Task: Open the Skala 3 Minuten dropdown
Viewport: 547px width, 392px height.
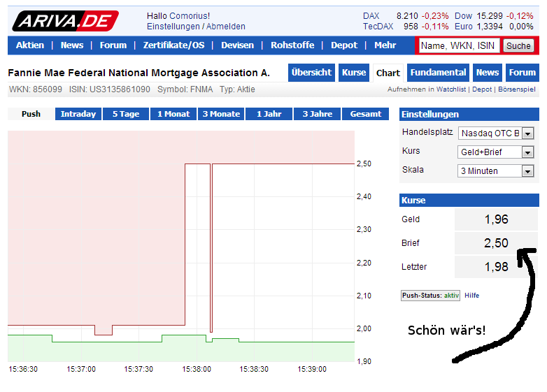Action: point(495,171)
